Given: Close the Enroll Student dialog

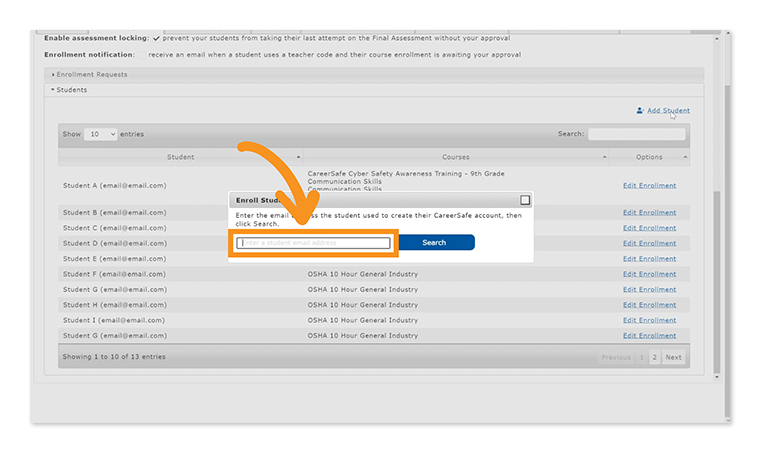Looking at the screenshot, I should coord(525,200).
